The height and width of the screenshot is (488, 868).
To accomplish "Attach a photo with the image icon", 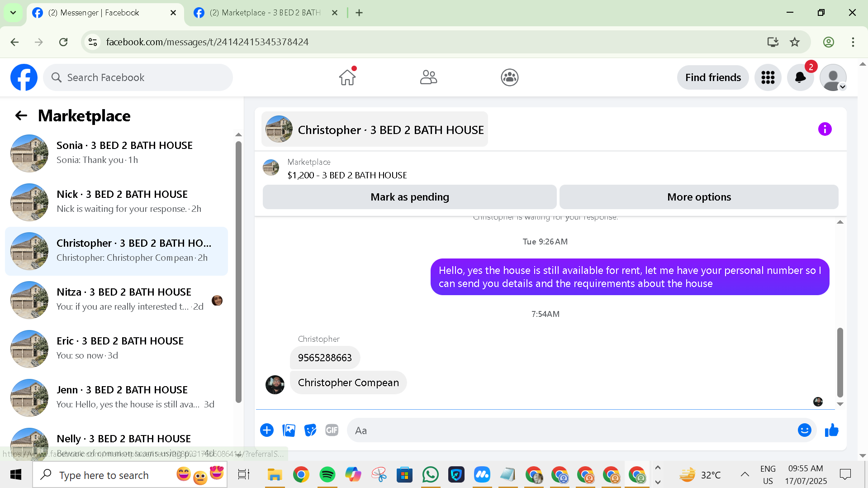I will point(289,430).
